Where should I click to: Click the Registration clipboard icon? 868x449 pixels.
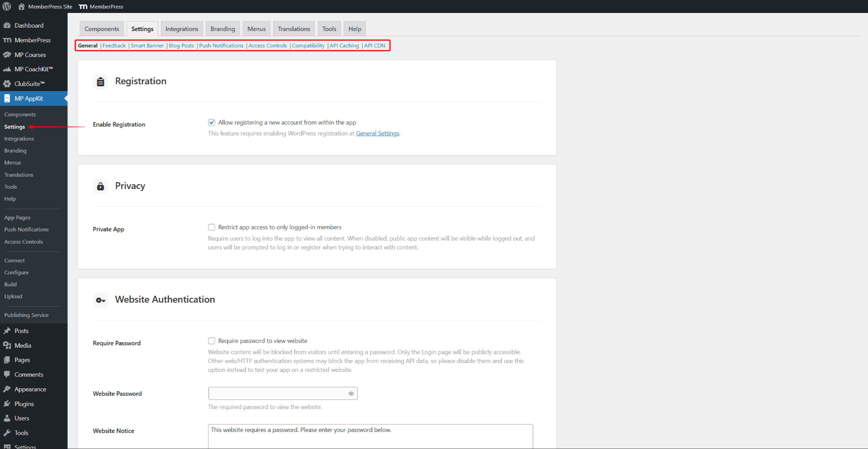[100, 81]
